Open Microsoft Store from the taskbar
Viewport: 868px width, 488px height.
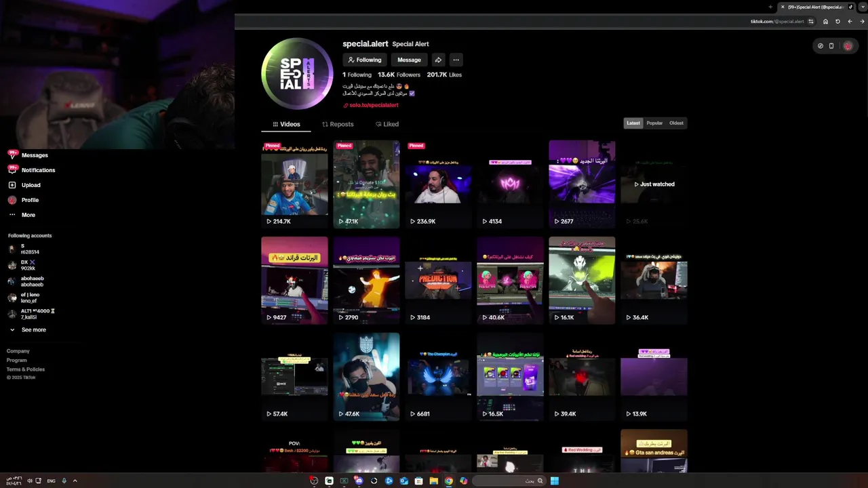coord(418,481)
